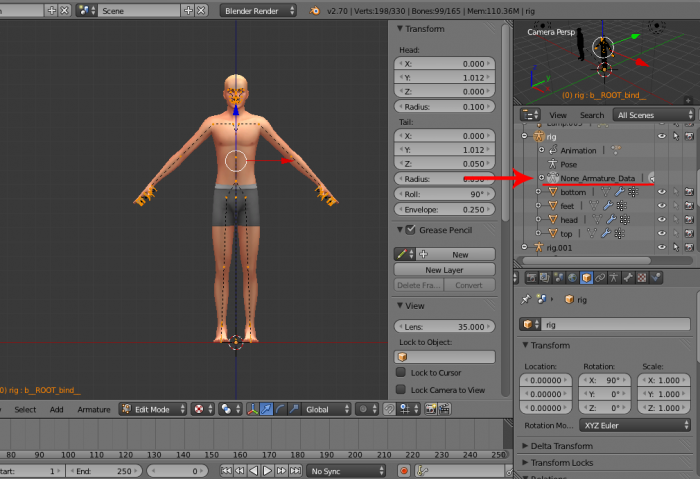Expand None_Armature_Data tree item
The height and width of the screenshot is (479, 700).
pyautogui.click(x=541, y=177)
